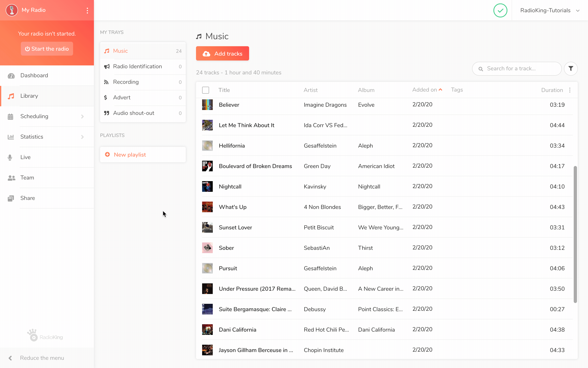Click the Library music note icon

coord(11,96)
